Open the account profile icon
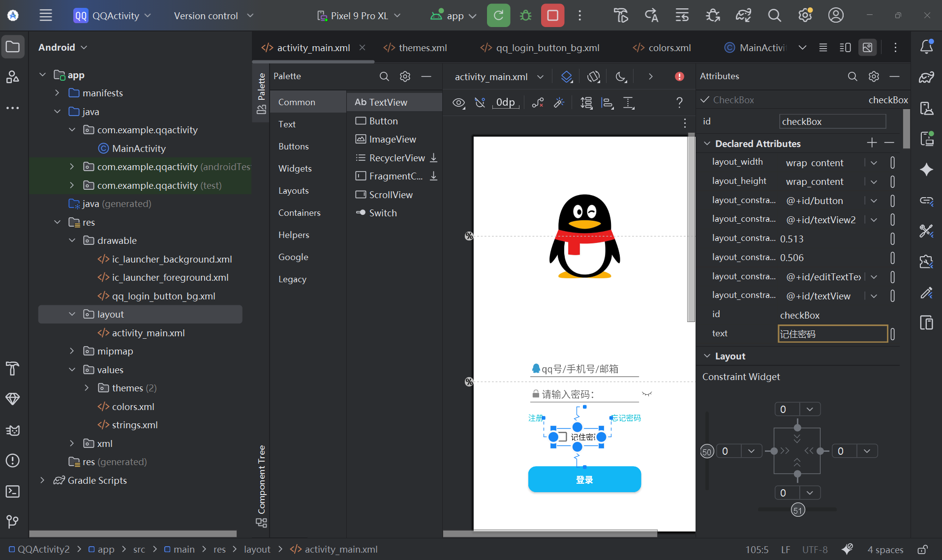This screenshot has height=560, width=942. [x=836, y=15]
